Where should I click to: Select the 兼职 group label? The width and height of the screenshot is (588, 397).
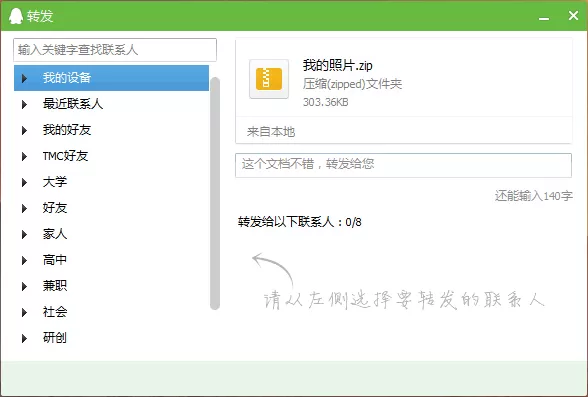(55, 286)
